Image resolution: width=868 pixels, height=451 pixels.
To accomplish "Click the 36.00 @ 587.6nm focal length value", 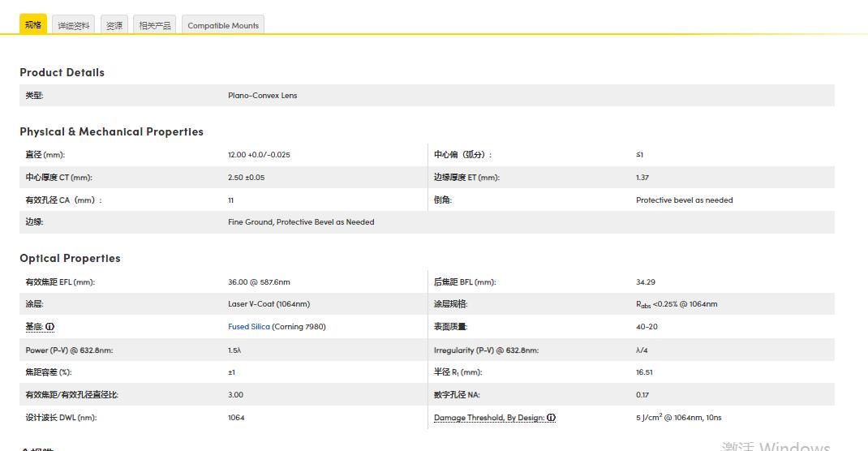I will pos(259,282).
